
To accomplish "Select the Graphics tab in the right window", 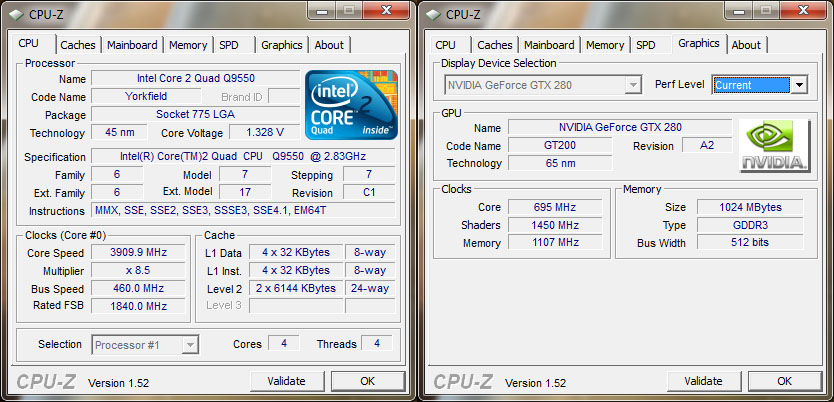I will point(699,44).
